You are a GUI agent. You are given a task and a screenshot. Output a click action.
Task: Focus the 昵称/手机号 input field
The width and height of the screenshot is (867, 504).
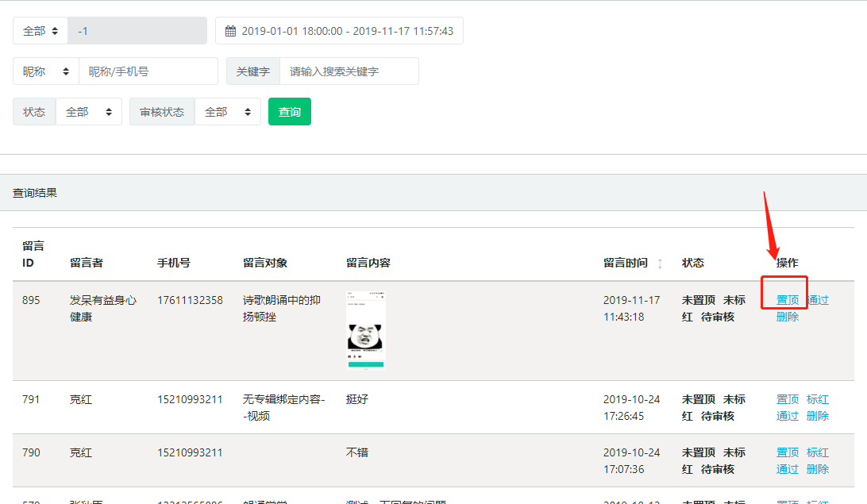click(x=148, y=71)
